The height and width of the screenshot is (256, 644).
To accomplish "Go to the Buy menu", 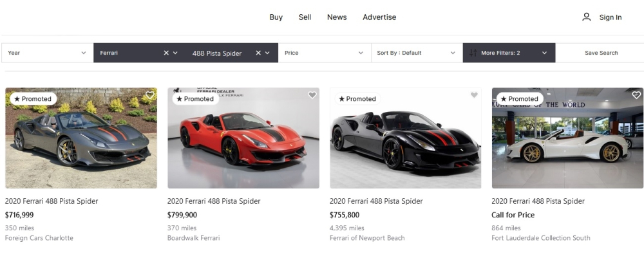I will [x=276, y=17].
